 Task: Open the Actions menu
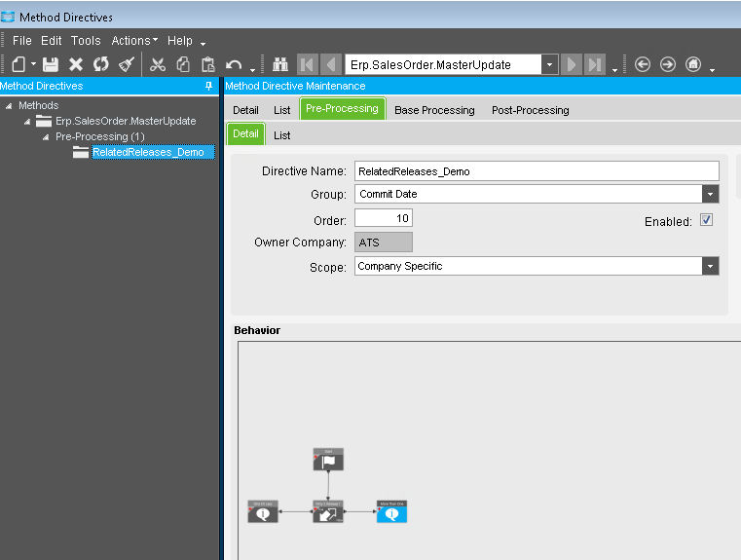134,41
